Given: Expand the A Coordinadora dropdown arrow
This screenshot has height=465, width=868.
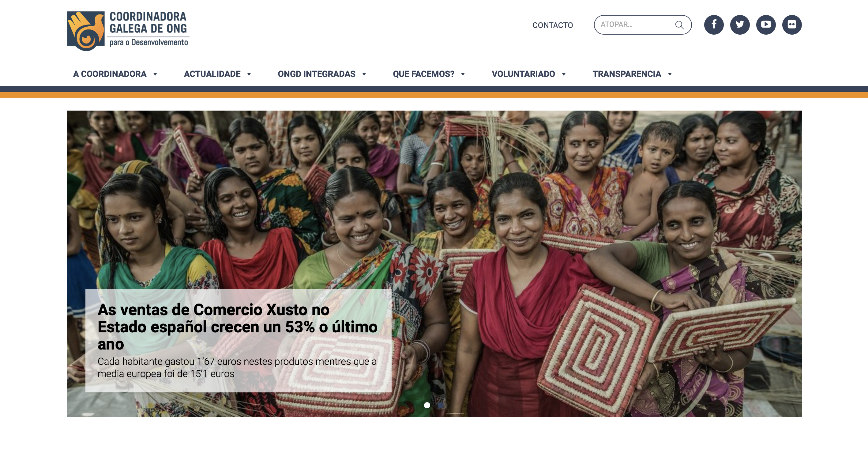Looking at the screenshot, I should coord(155,74).
